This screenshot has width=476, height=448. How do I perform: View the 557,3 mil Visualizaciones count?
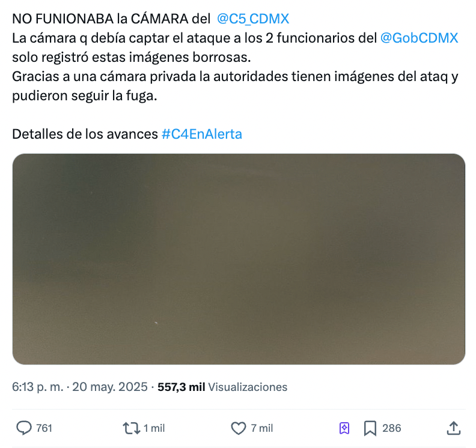point(222,387)
